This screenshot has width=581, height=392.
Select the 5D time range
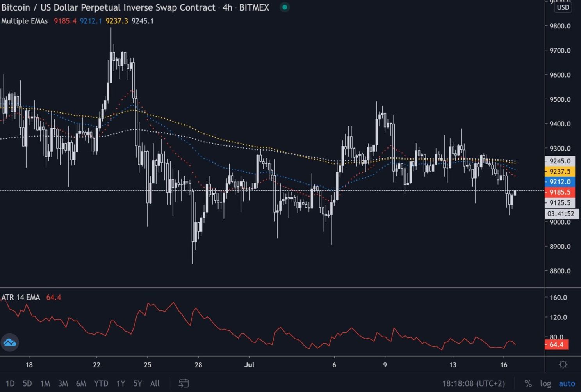[27, 383]
